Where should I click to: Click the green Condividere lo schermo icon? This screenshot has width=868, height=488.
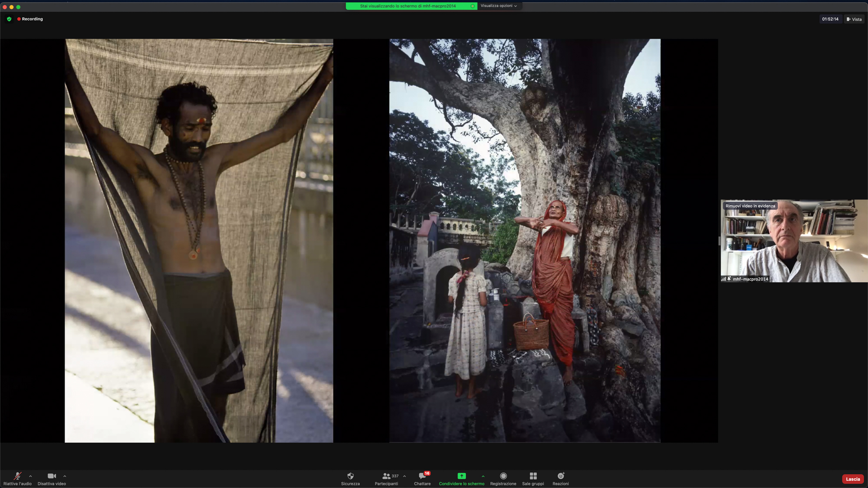pos(461,476)
